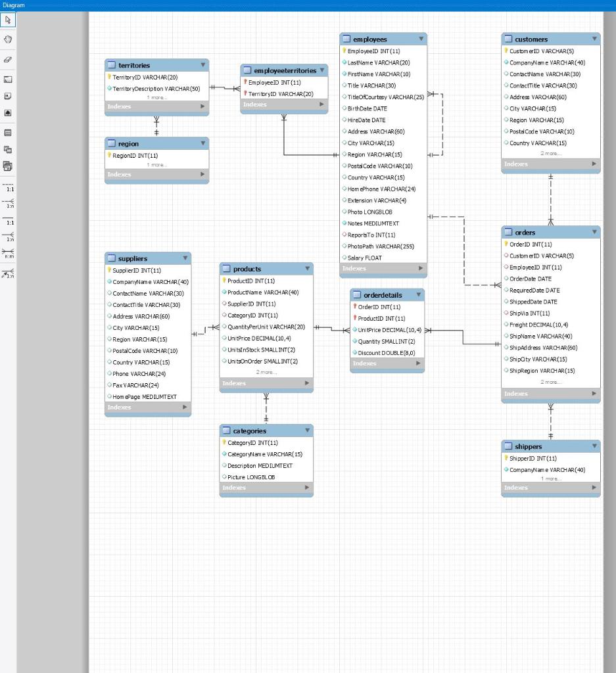Image resolution: width=616 pixels, height=673 pixels.
Task: Collapse the categories table columns
Action: pos(308,430)
